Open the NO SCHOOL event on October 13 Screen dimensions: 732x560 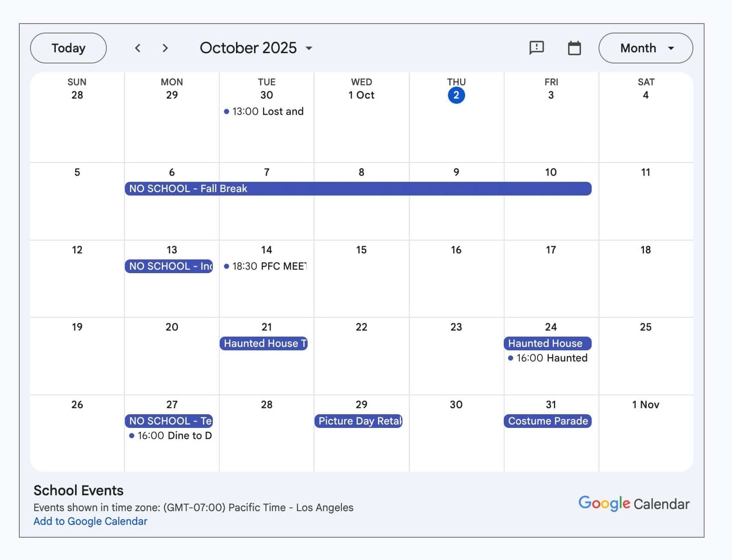169,266
